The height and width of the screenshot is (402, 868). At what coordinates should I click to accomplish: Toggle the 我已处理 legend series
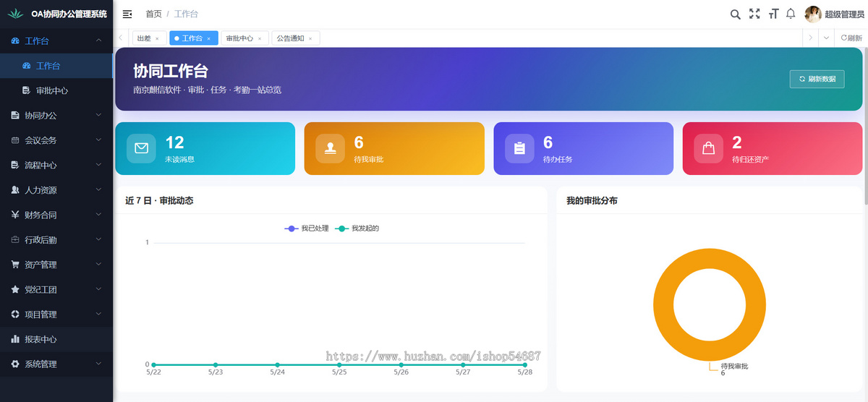[x=307, y=228]
